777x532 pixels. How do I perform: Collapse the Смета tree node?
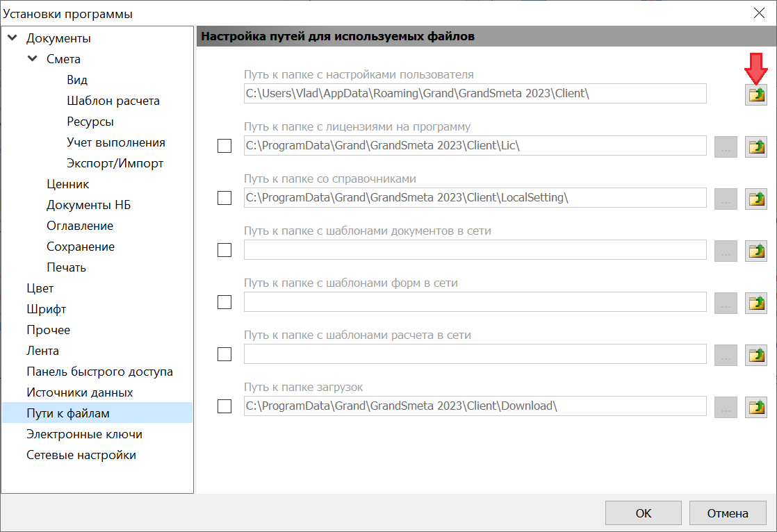tap(32, 59)
